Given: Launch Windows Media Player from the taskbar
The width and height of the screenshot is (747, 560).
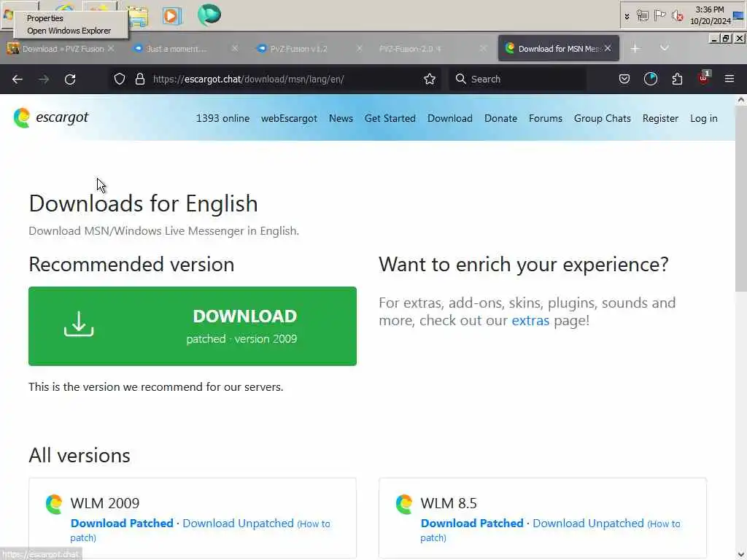Looking at the screenshot, I should (x=172, y=16).
